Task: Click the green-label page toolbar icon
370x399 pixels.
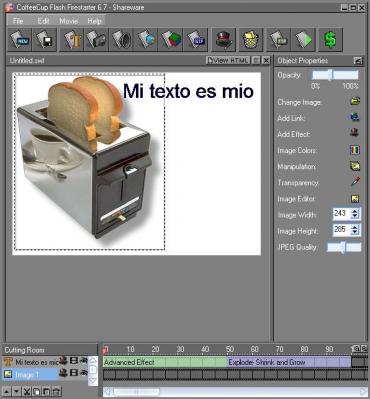Action: [x=279, y=40]
